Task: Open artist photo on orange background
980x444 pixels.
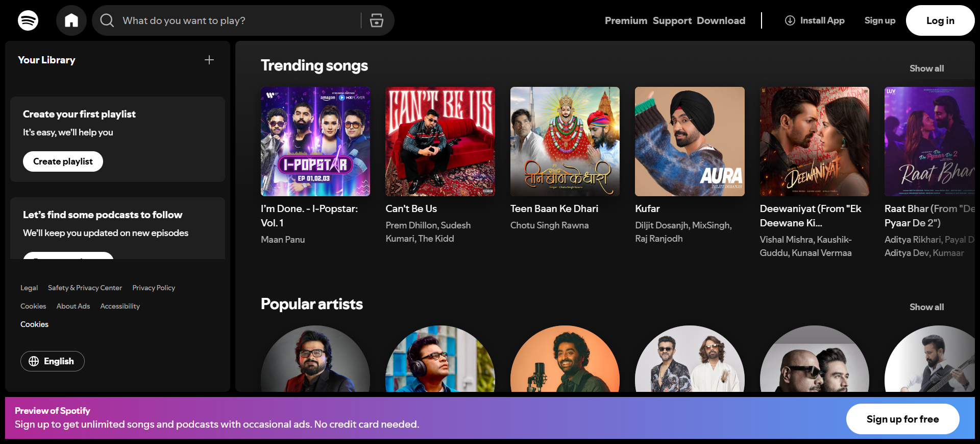Action: [565, 359]
